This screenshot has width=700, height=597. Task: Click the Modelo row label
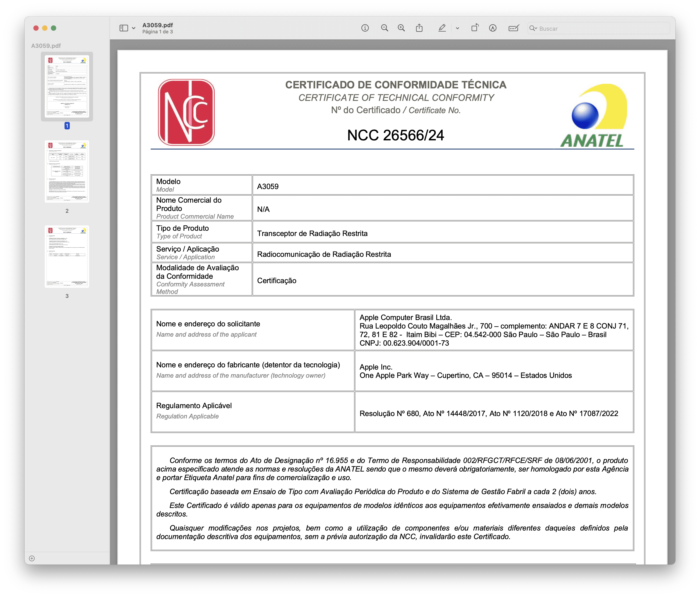pos(168,181)
